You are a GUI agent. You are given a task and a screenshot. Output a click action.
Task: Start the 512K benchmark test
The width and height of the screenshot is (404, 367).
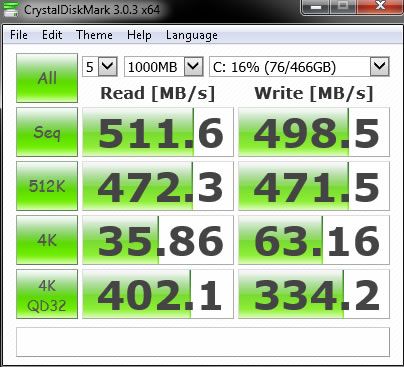(x=47, y=186)
